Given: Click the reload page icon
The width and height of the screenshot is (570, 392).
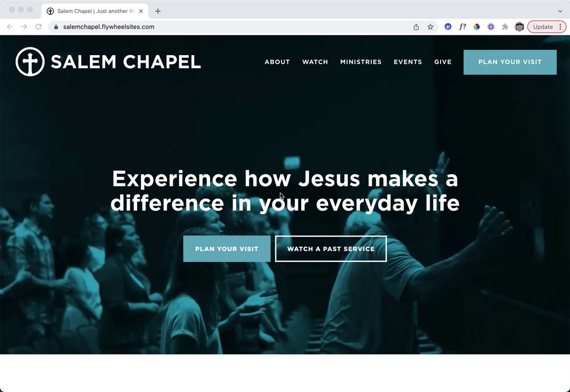Looking at the screenshot, I should 38,27.
